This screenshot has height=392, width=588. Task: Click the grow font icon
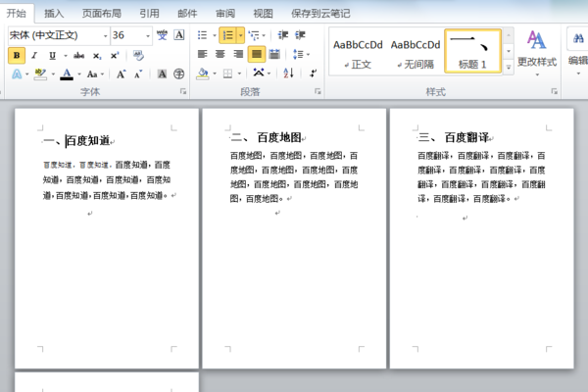(121, 73)
